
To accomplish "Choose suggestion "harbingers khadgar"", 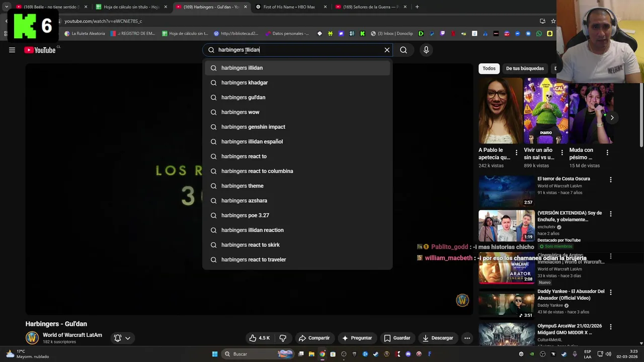I will point(297,82).
